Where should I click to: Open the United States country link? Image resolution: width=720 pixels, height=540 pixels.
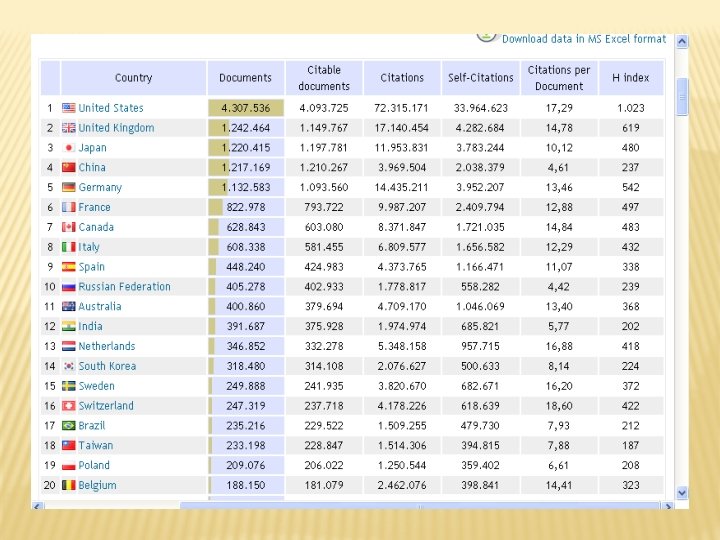pyautogui.click(x=111, y=108)
